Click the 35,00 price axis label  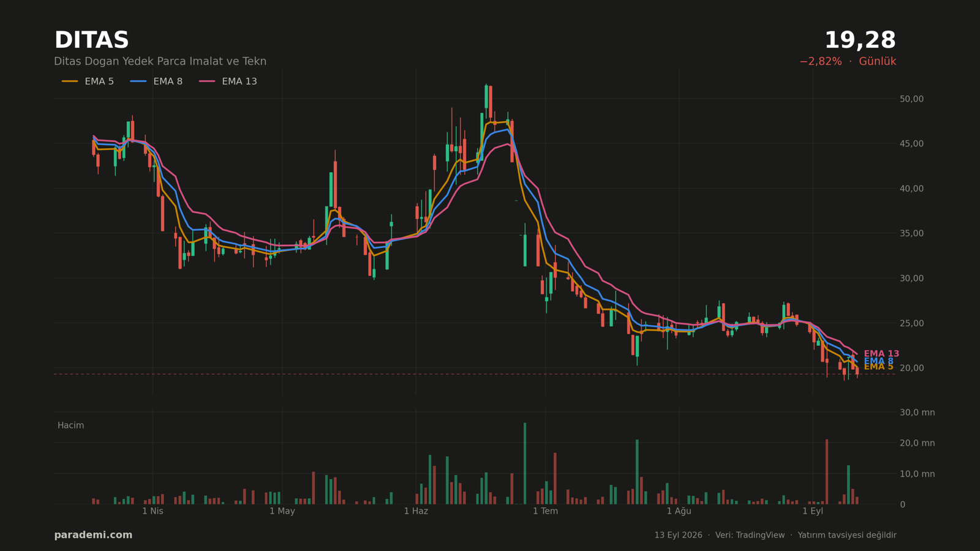point(911,233)
